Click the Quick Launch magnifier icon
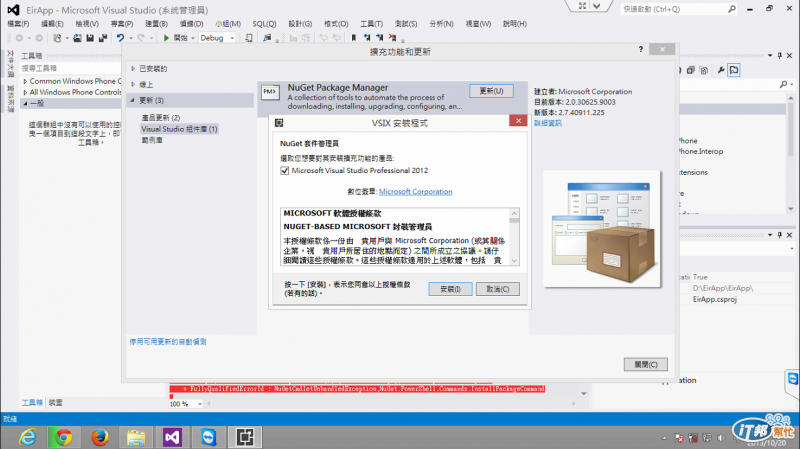Screen dimensions: 800x449 pos(732,9)
